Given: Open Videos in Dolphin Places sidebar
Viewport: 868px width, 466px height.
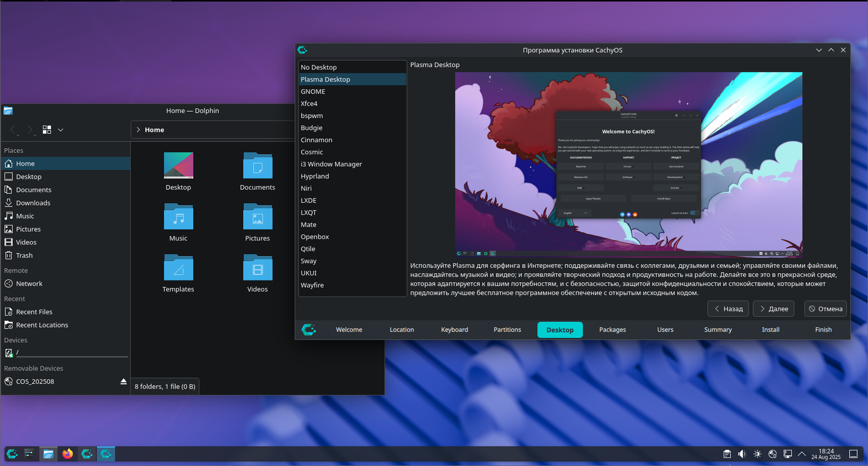Looking at the screenshot, I should click(x=65, y=242).
